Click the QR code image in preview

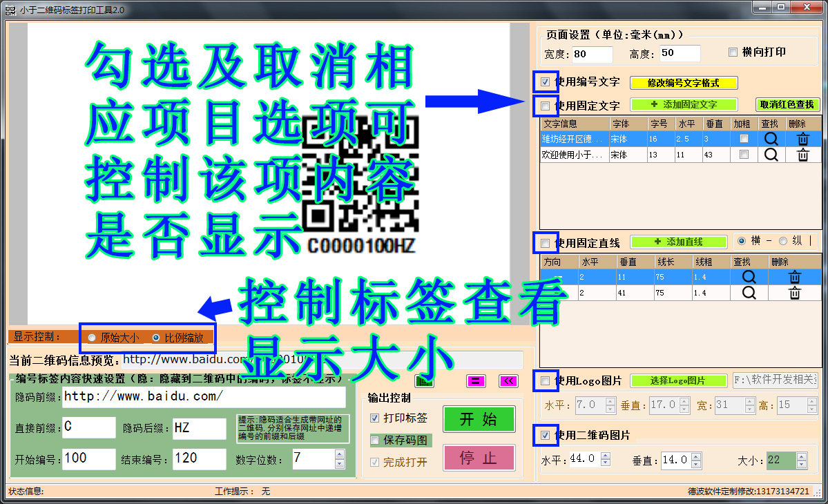(x=360, y=173)
